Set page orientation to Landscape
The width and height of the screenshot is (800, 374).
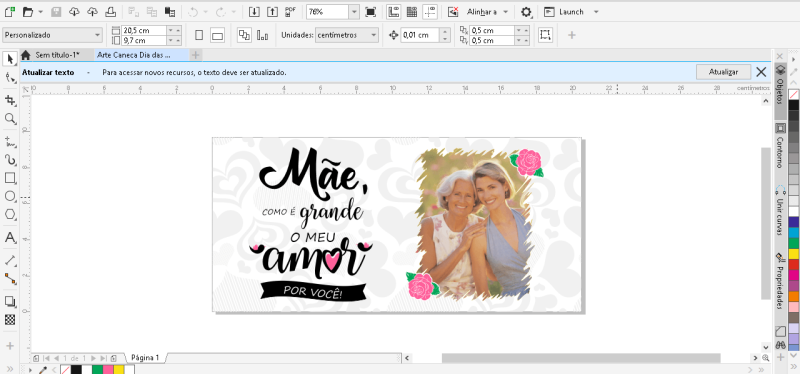click(217, 35)
